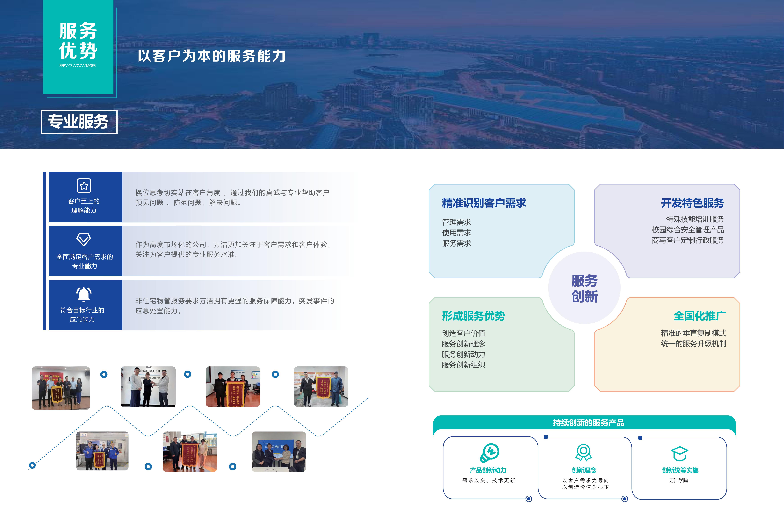Viewport: 784px width, 532px height.
Task: Click the text 使用需求
Action: pyautogui.click(x=456, y=233)
